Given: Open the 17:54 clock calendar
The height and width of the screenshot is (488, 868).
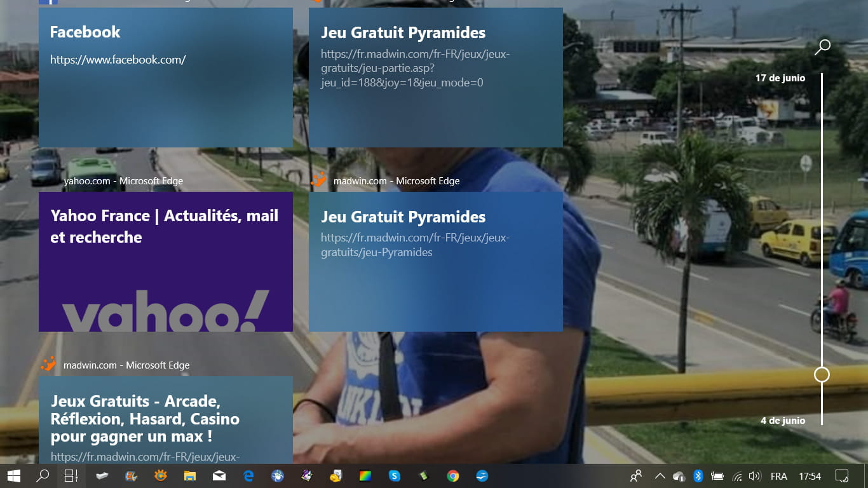Looking at the screenshot, I should tap(810, 476).
